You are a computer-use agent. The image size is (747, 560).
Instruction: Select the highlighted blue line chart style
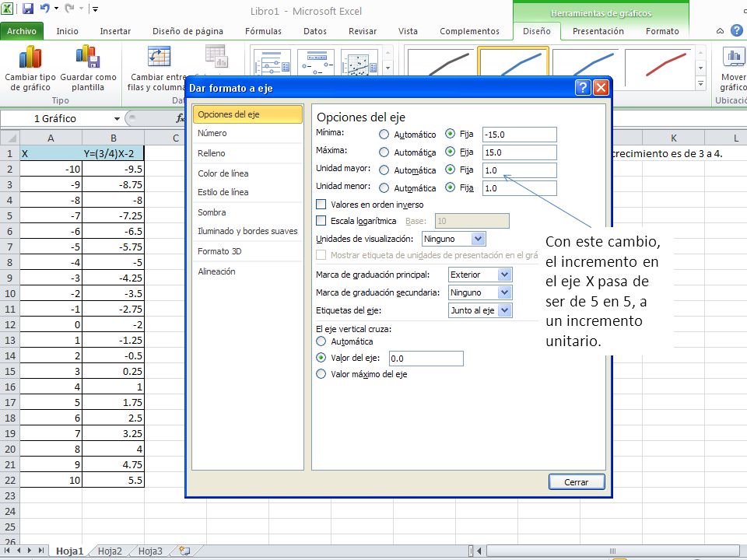pyautogui.click(x=513, y=62)
